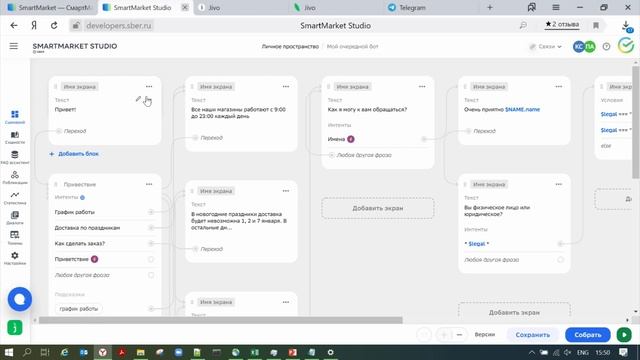Toggle connector circle for Имена intent
Viewport: 640px width, 360px height.
pos(424,139)
